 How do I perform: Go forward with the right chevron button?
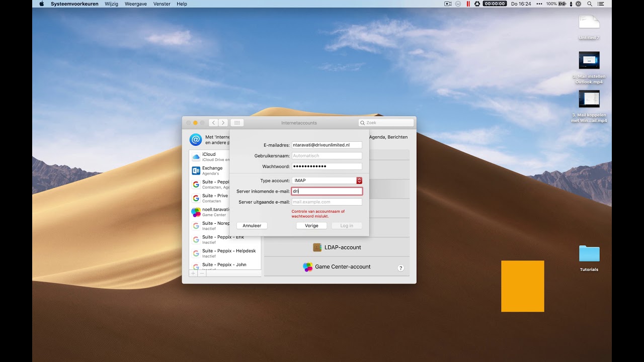pos(223,123)
